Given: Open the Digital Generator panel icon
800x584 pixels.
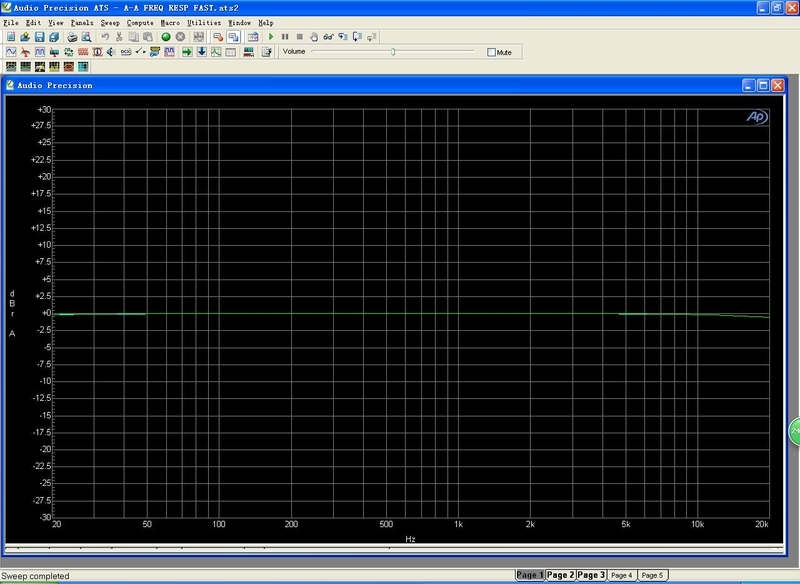Looking at the screenshot, I should 40,52.
